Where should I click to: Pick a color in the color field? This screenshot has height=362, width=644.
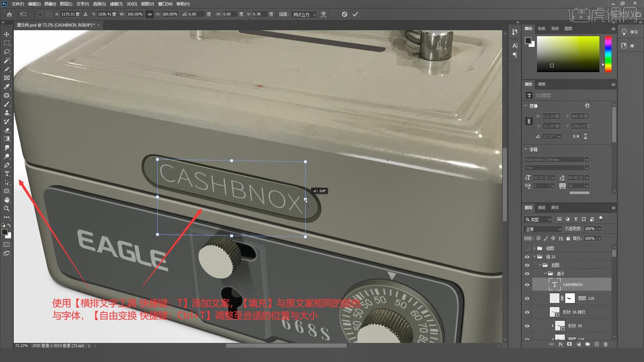click(568, 54)
